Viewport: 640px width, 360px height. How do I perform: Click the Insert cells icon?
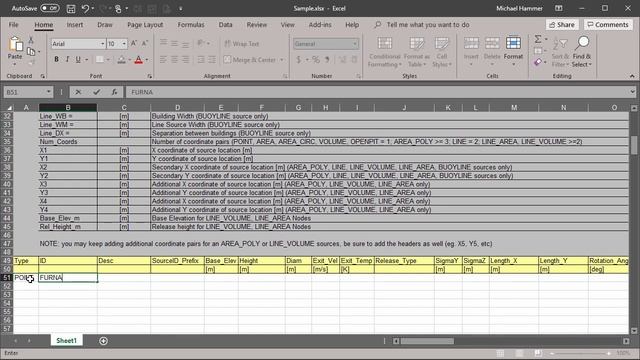[471, 43]
